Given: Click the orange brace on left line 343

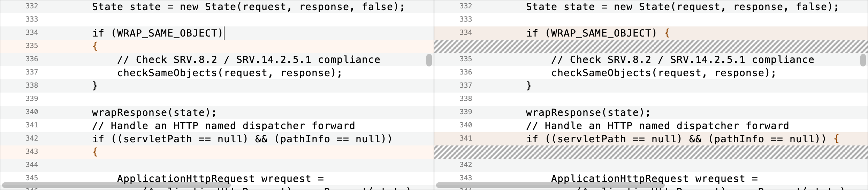Looking at the screenshot, I should [95, 152].
